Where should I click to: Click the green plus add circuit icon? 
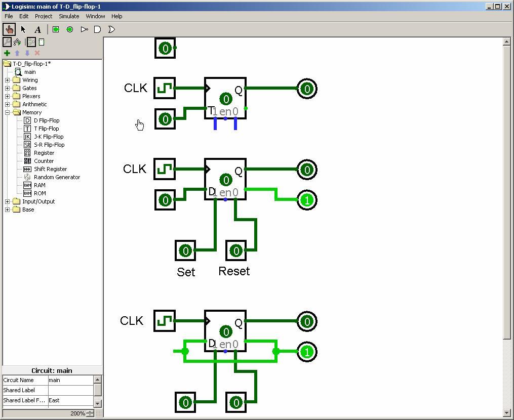(x=7, y=53)
